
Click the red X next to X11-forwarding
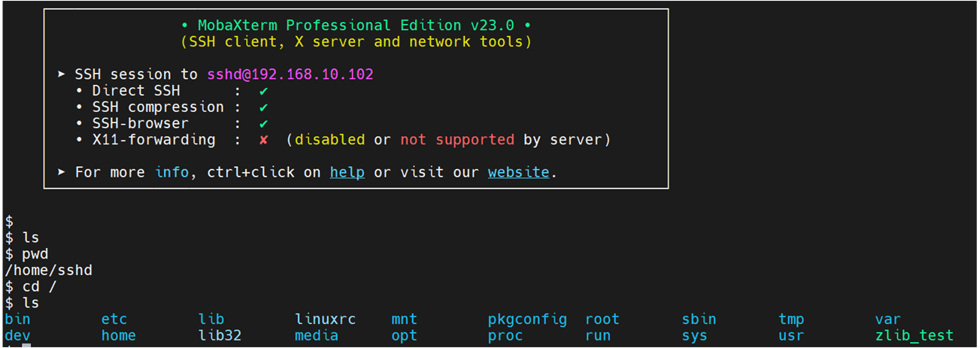(x=263, y=141)
